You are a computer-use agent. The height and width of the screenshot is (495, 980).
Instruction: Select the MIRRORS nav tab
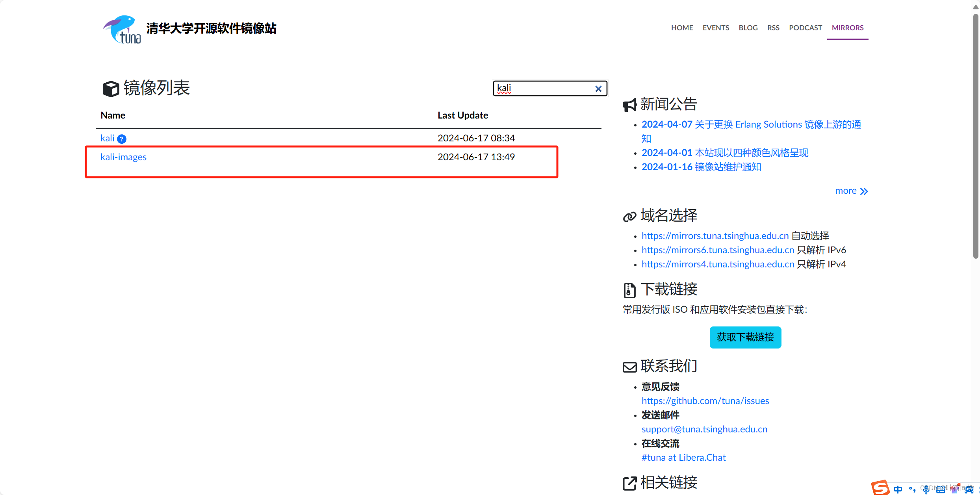[848, 28]
